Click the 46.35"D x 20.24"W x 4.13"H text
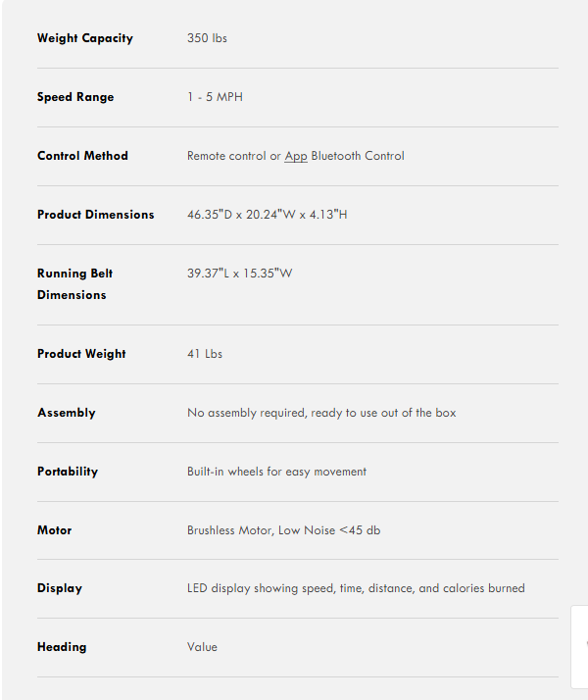Screen dimensions: 588x700 coord(268,215)
